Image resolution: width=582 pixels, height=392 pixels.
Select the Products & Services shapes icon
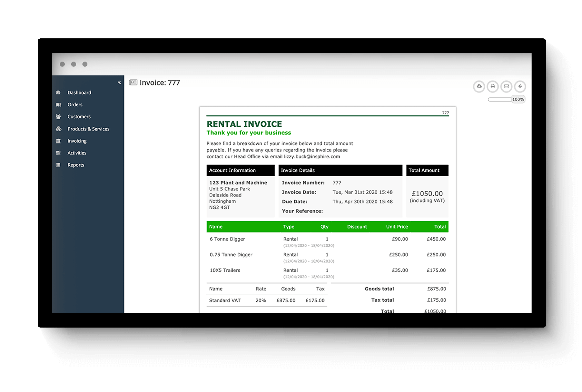click(58, 129)
